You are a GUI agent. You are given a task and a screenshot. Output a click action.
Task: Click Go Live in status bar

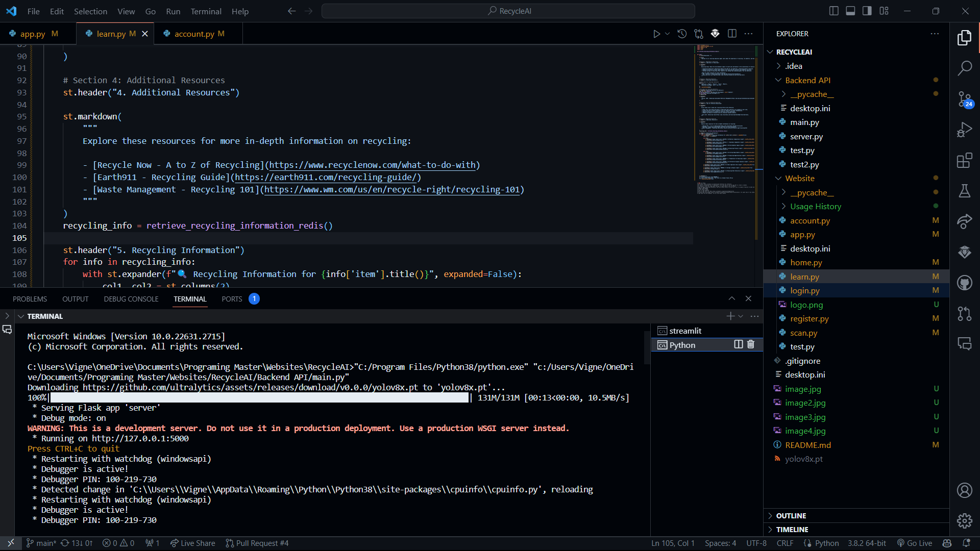(x=915, y=543)
